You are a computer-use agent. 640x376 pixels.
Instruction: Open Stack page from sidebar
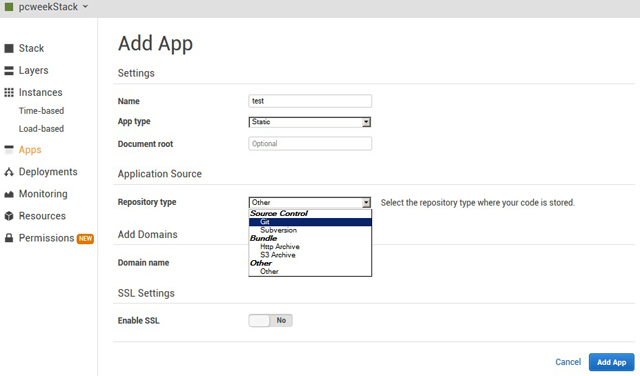[31, 48]
